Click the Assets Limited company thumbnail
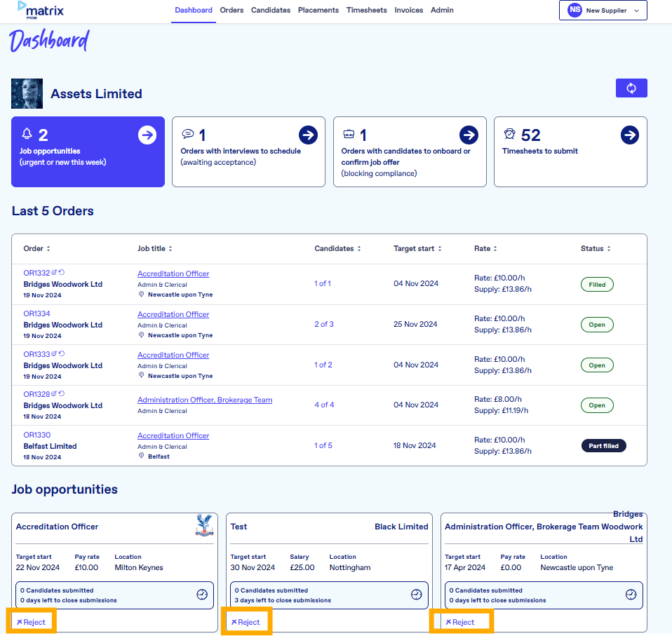 tap(27, 93)
